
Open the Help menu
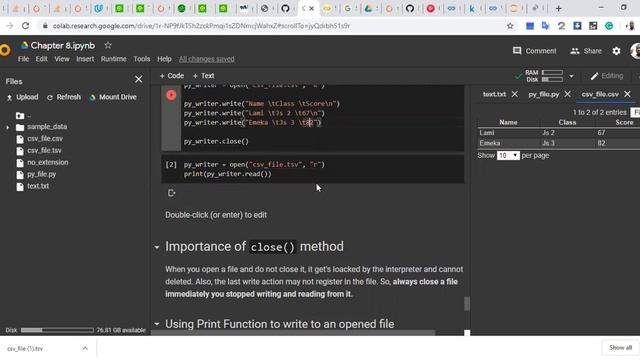[164, 59]
